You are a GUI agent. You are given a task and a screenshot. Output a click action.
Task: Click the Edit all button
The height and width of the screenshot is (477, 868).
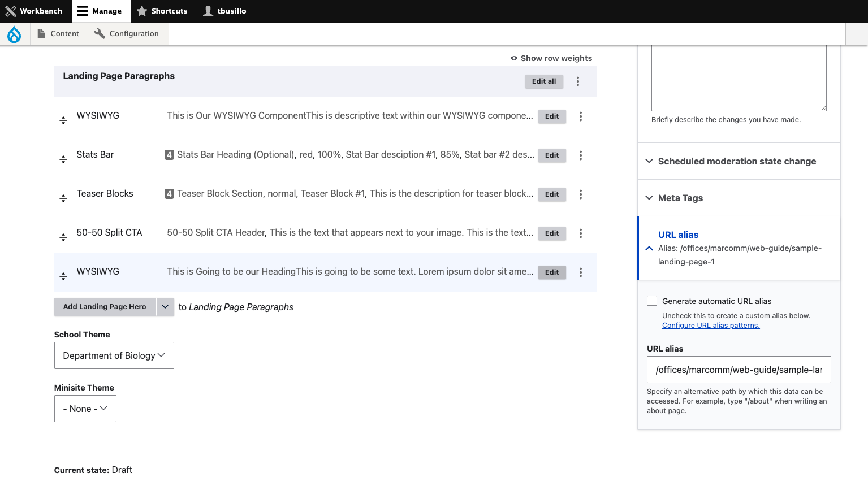544,81
